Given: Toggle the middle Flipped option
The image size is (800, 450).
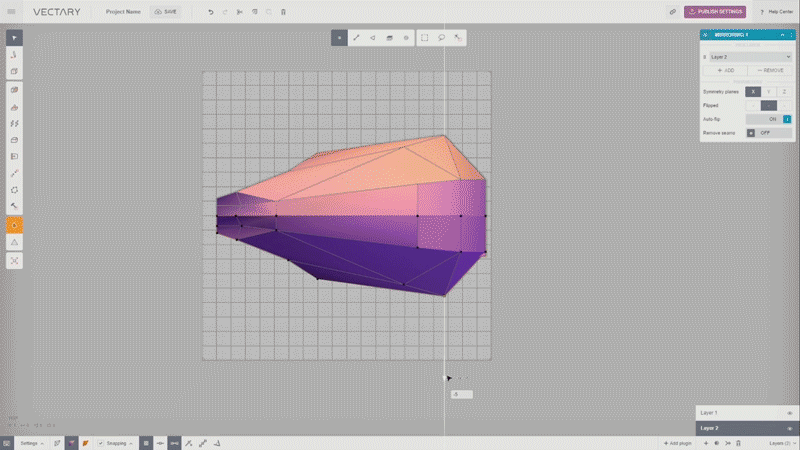Looking at the screenshot, I should point(769,106).
